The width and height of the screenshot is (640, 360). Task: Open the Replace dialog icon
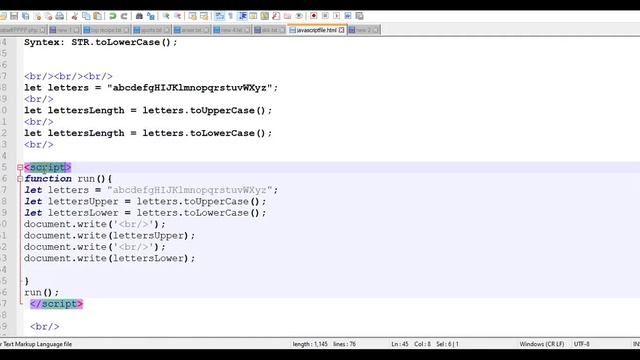coord(151,16)
